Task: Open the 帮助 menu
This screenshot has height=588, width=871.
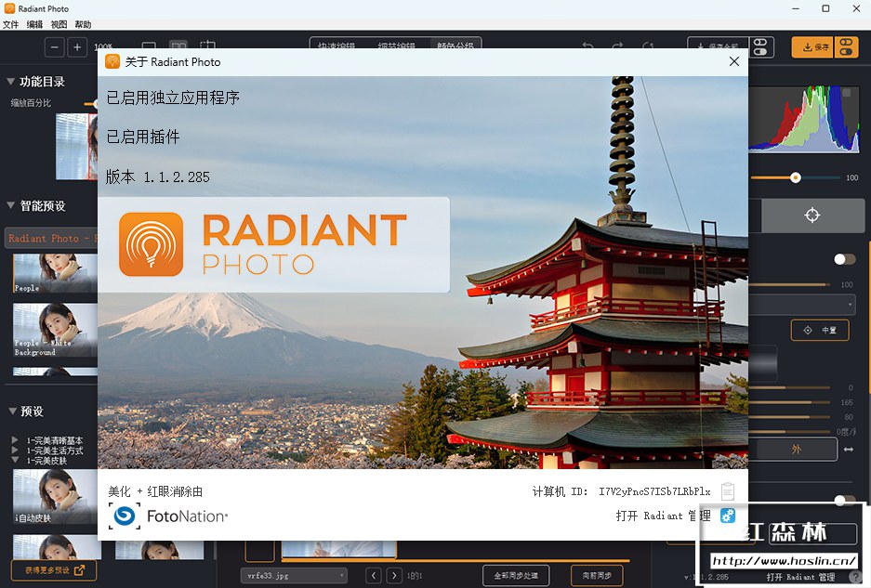Action: pyautogui.click(x=83, y=24)
